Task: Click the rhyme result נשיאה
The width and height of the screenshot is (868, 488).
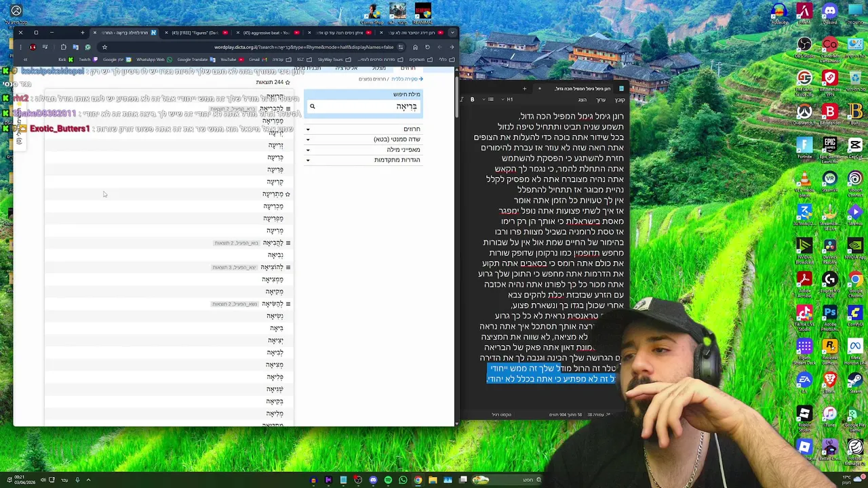Action: [275, 316]
